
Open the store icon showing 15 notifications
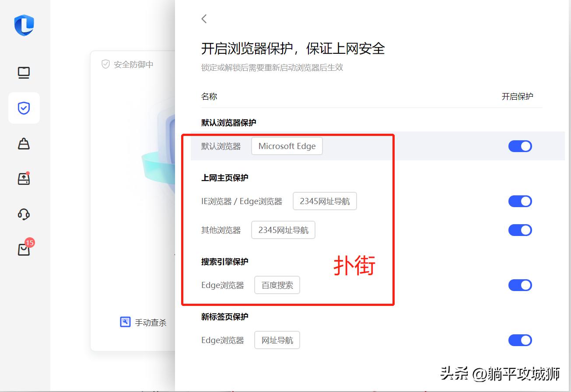pos(24,249)
